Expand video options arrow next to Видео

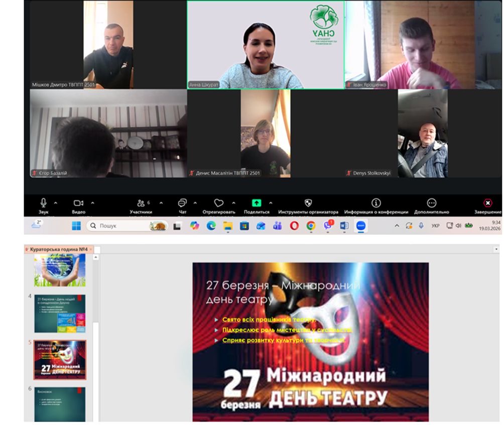[x=92, y=203]
